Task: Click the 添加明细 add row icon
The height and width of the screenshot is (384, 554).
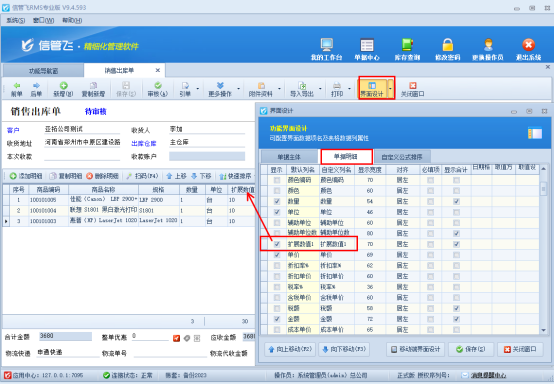Action: [13, 176]
